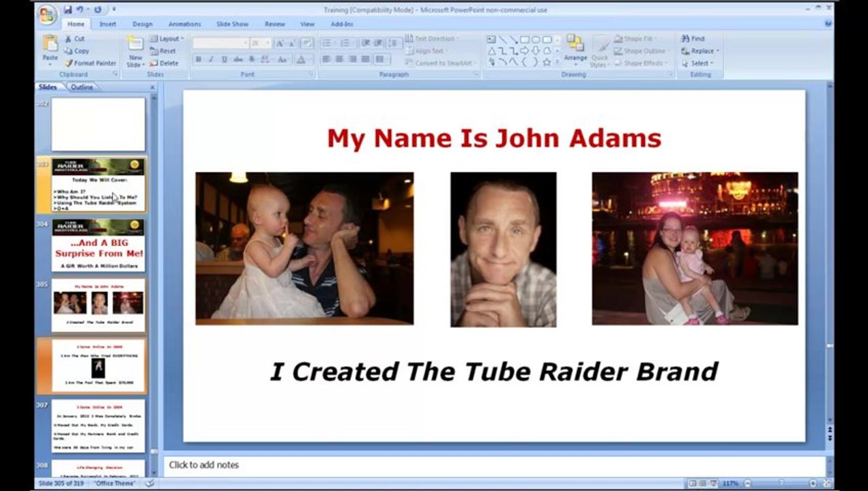Screen dimensions: 868x491
Task: Toggle Strikethrough formatting
Action: point(238,59)
